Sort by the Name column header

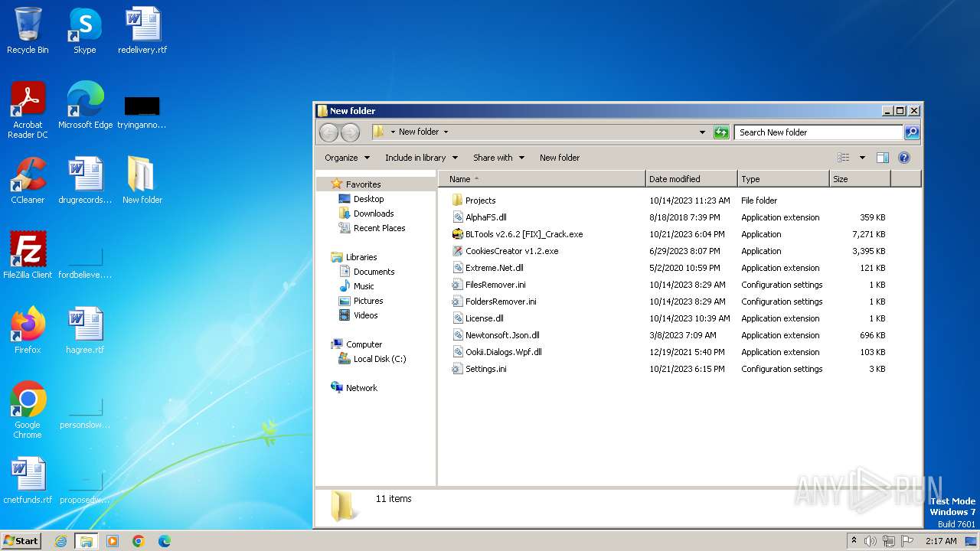tap(542, 179)
